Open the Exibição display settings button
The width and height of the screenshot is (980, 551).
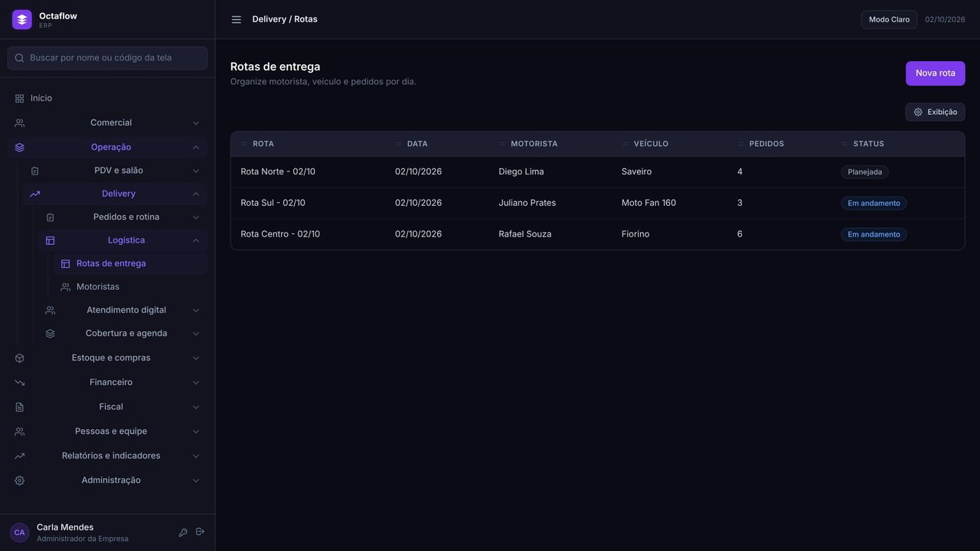[935, 112]
